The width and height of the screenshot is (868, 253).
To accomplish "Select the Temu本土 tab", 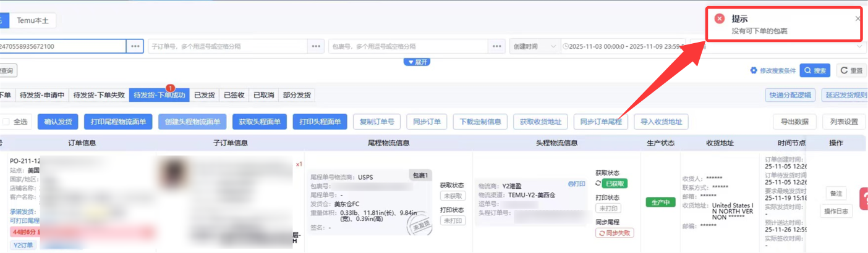I will [x=33, y=20].
